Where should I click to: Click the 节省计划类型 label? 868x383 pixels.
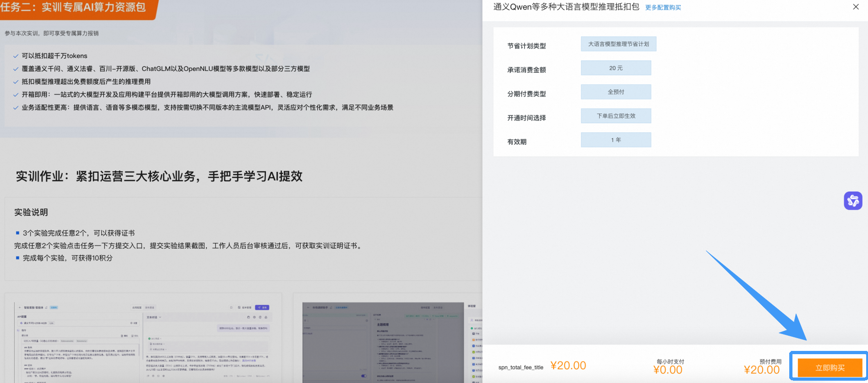[526, 46]
